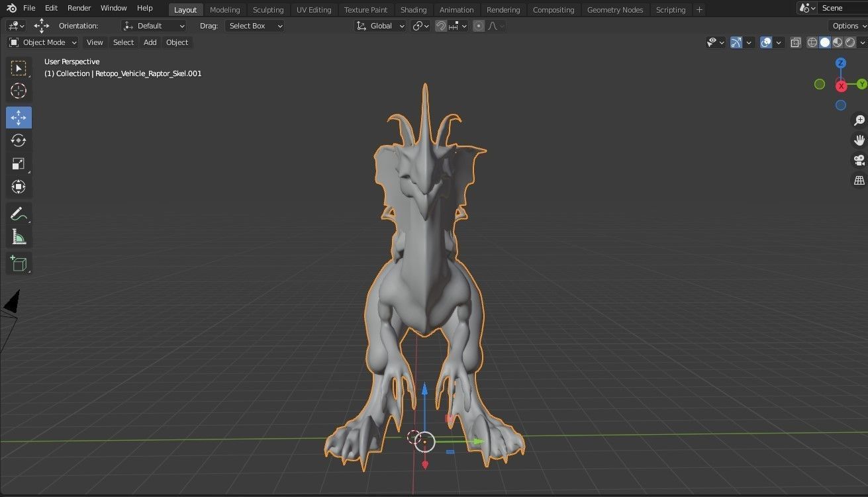Open the Render menu
The height and width of the screenshot is (497, 868).
79,8
